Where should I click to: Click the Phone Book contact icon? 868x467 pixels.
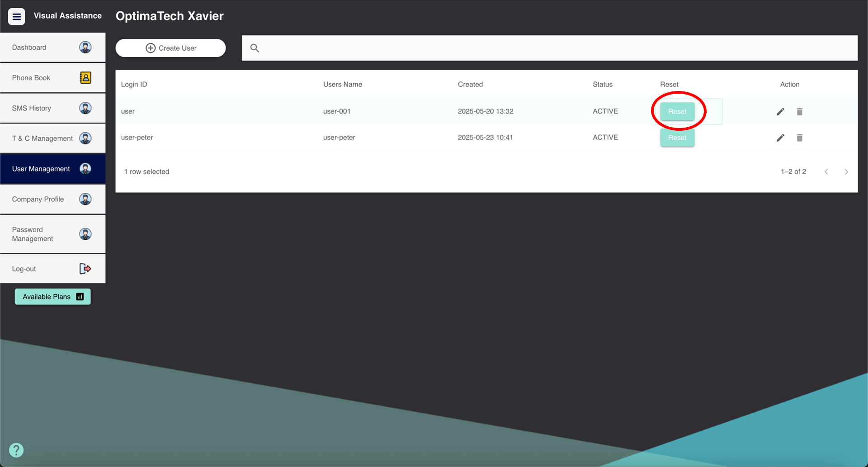click(85, 77)
